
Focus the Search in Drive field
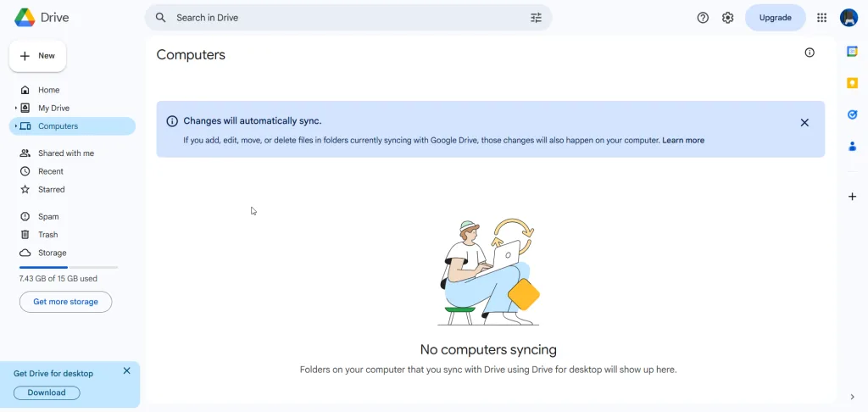348,18
